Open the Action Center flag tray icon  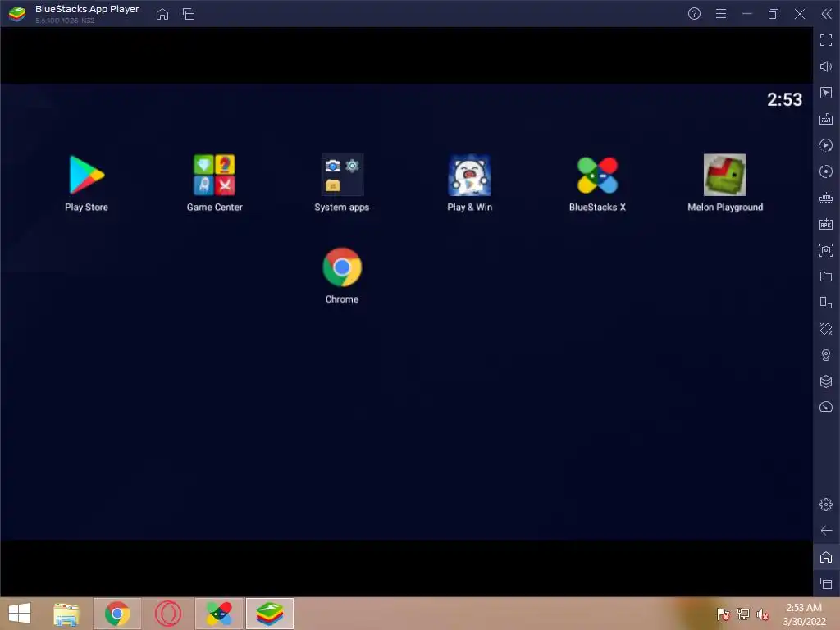723,614
